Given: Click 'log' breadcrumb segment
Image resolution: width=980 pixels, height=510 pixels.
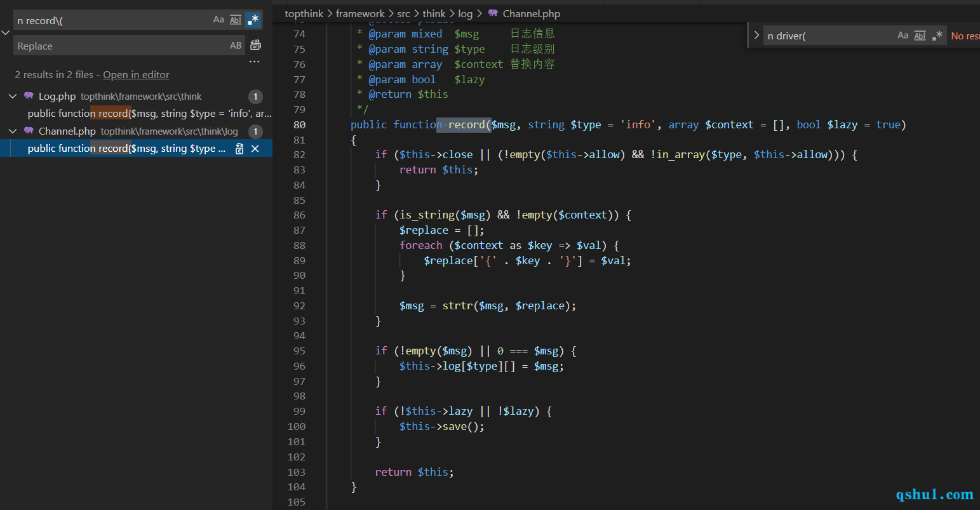Looking at the screenshot, I should coord(465,13).
